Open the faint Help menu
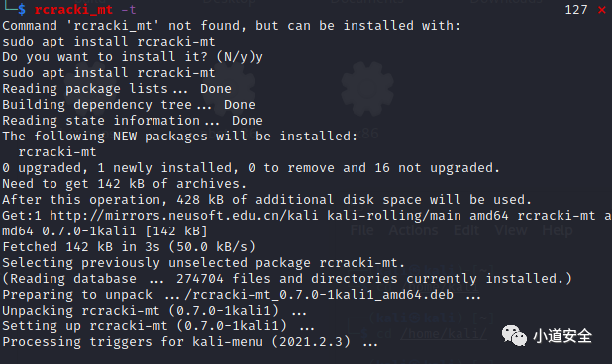Image resolution: width=612 pixels, height=364 pixels. [558, 230]
